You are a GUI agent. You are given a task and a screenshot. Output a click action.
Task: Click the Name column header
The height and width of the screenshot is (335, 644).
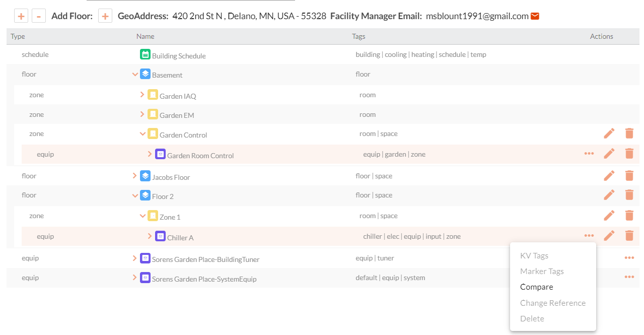click(145, 36)
